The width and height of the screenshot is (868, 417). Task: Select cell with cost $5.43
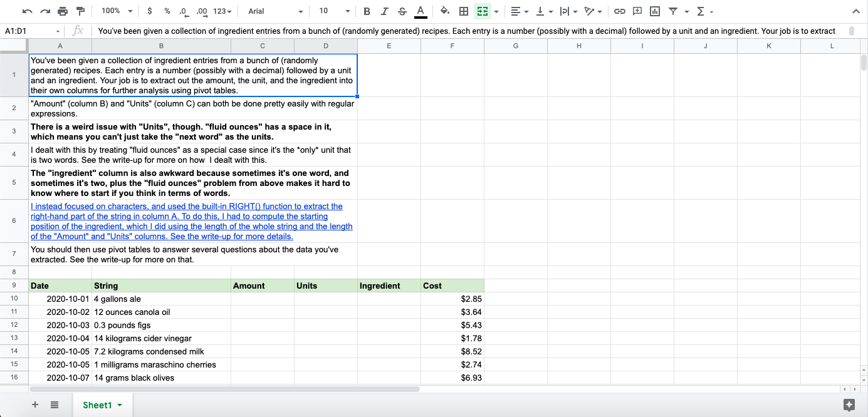tap(452, 325)
